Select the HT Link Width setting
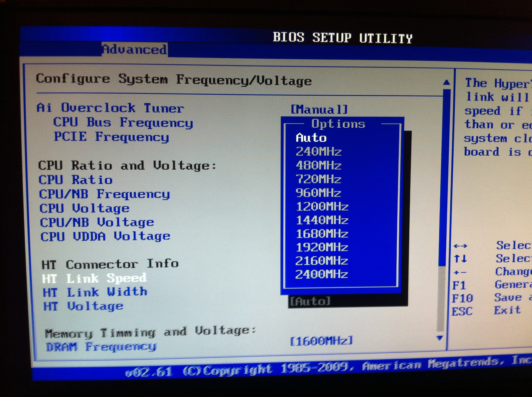 [x=95, y=292]
